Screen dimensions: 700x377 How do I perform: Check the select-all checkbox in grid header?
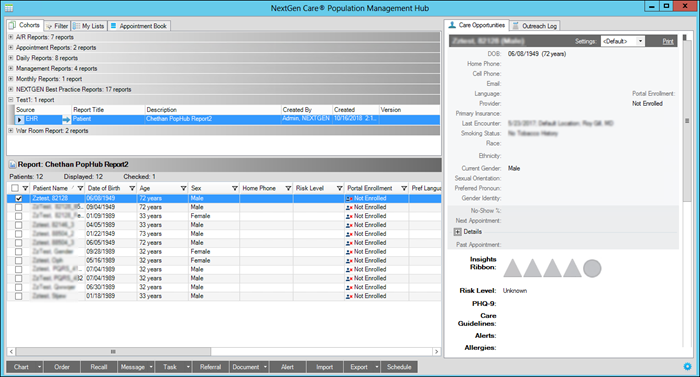[15, 188]
